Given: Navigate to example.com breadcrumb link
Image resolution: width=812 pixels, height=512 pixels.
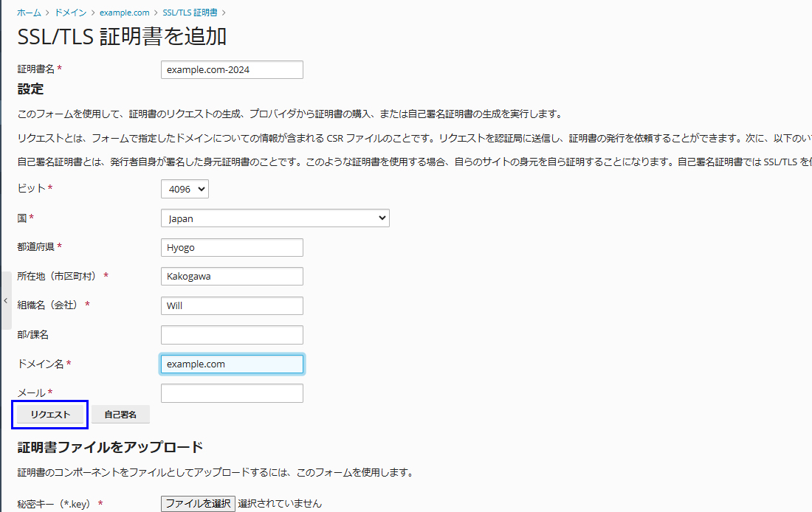Looking at the screenshot, I should pyautogui.click(x=124, y=13).
